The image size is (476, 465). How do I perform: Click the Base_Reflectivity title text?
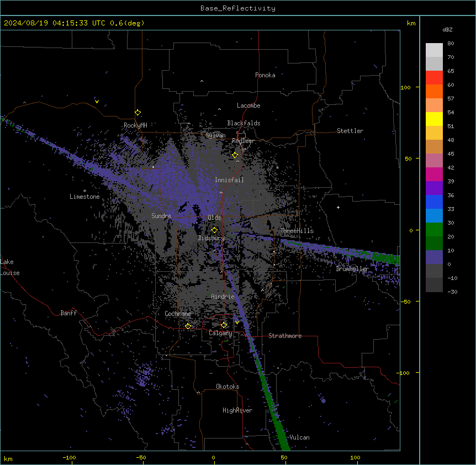click(x=238, y=8)
